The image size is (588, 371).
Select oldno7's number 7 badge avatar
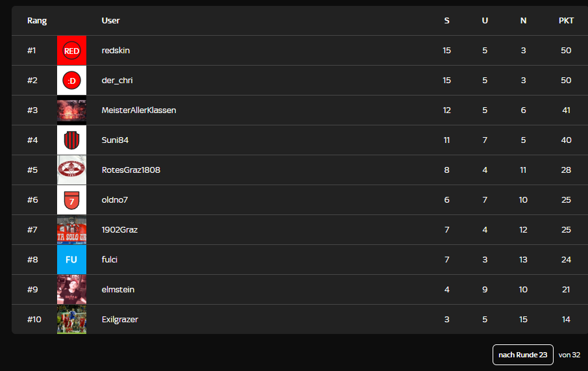[71, 200]
